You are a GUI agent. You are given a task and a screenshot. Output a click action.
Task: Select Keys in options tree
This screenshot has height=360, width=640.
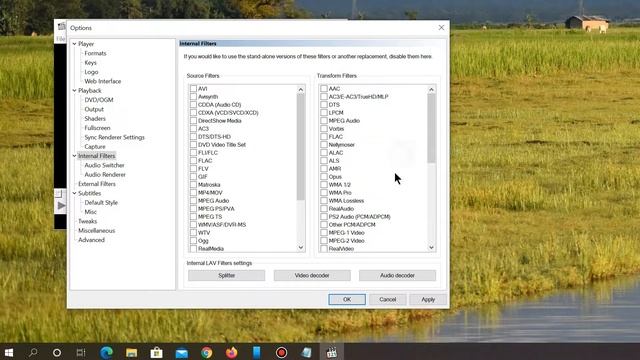pos(90,62)
